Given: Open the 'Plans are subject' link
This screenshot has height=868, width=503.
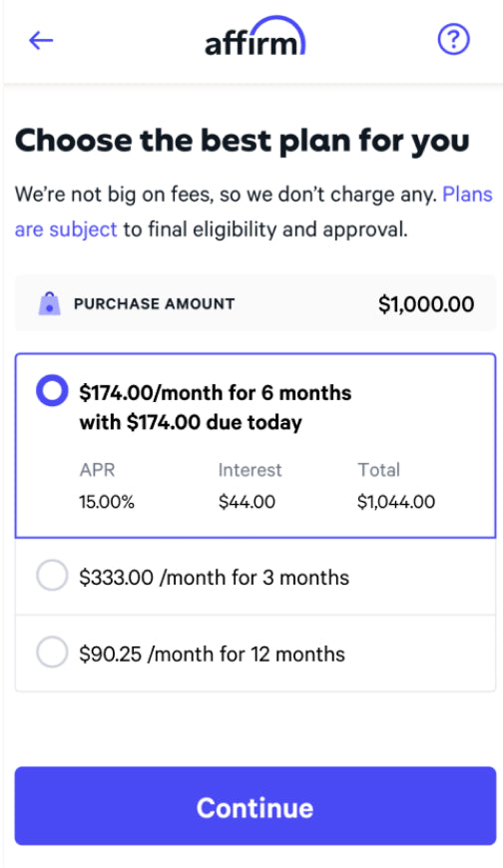Looking at the screenshot, I should (467, 195).
